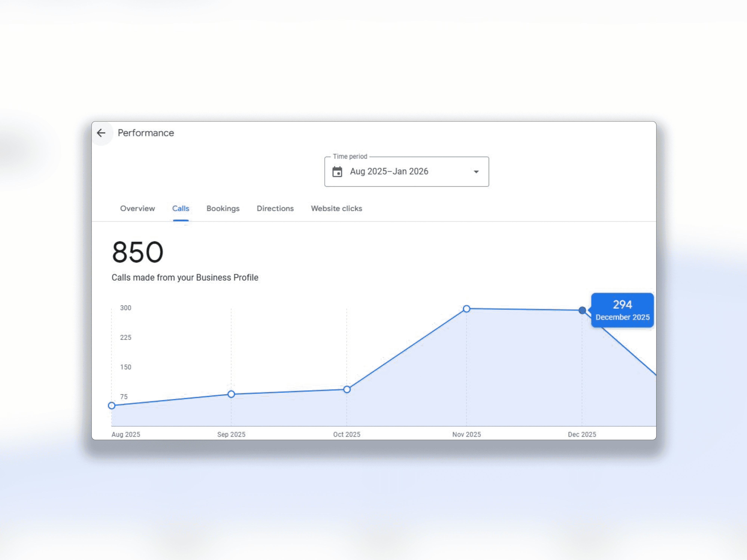Screen dimensions: 747x560
Task: Click the back arrow icon
Action: (101, 133)
